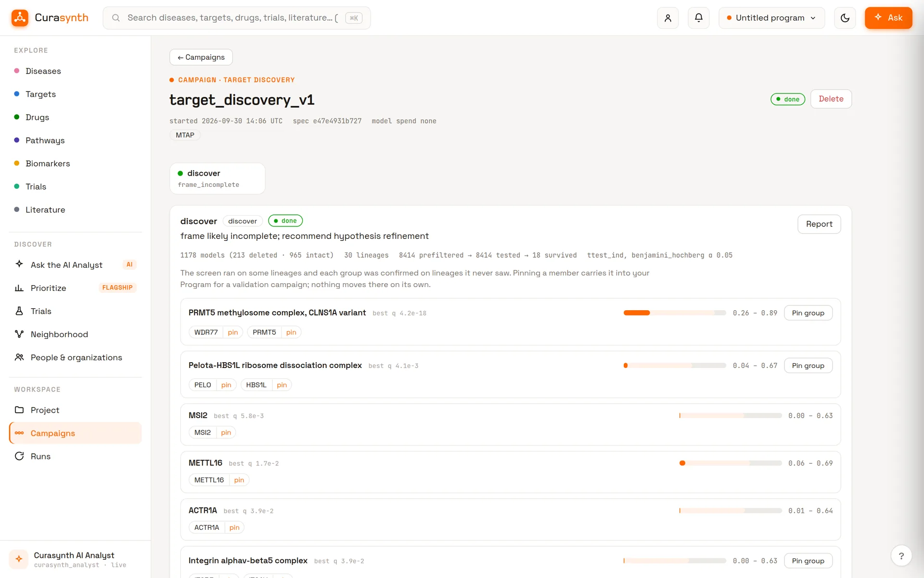The height and width of the screenshot is (578, 924).
Task: Click the Curasynth logo icon
Action: [20, 18]
